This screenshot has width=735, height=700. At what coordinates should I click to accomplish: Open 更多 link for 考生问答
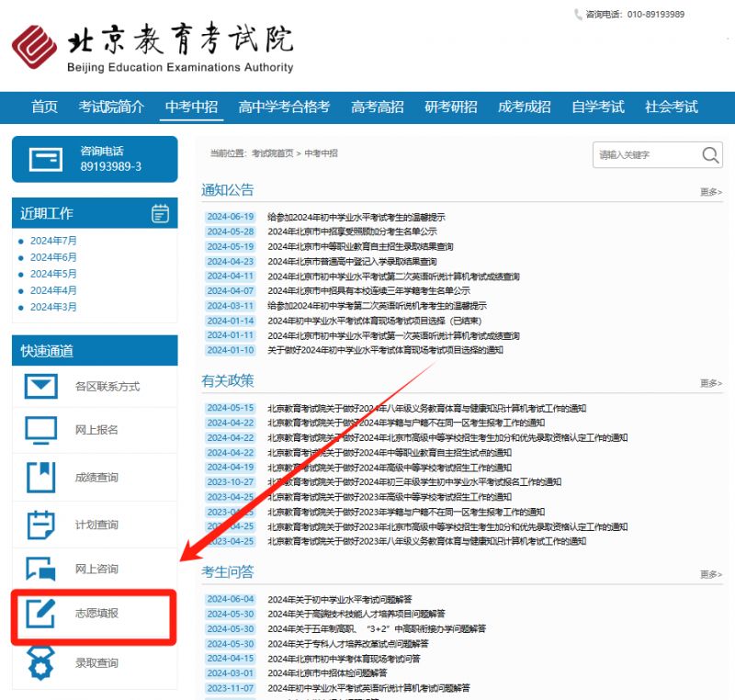click(x=711, y=574)
